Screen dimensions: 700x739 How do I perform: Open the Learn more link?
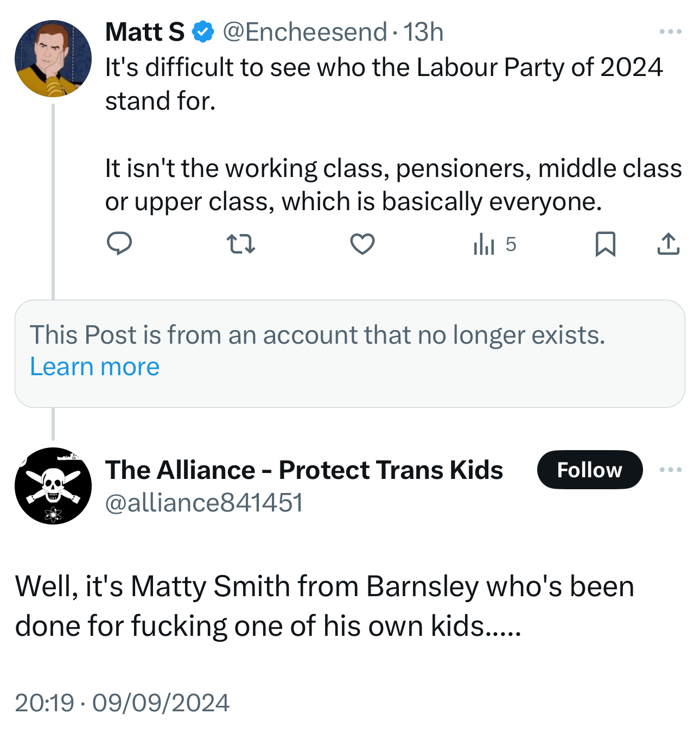click(x=94, y=367)
